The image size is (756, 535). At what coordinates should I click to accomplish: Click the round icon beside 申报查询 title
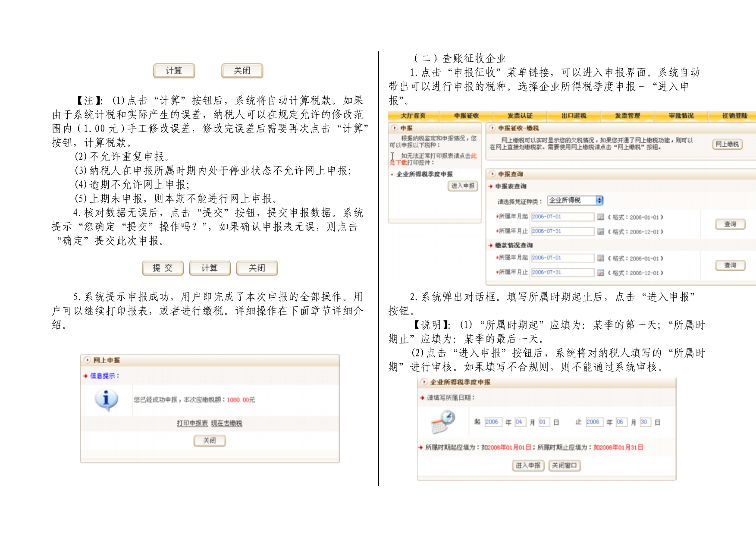click(x=492, y=174)
